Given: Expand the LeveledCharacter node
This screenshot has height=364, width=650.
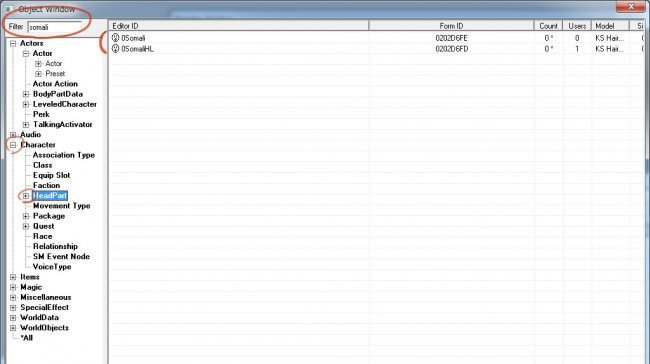Looking at the screenshot, I should (x=26, y=104).
